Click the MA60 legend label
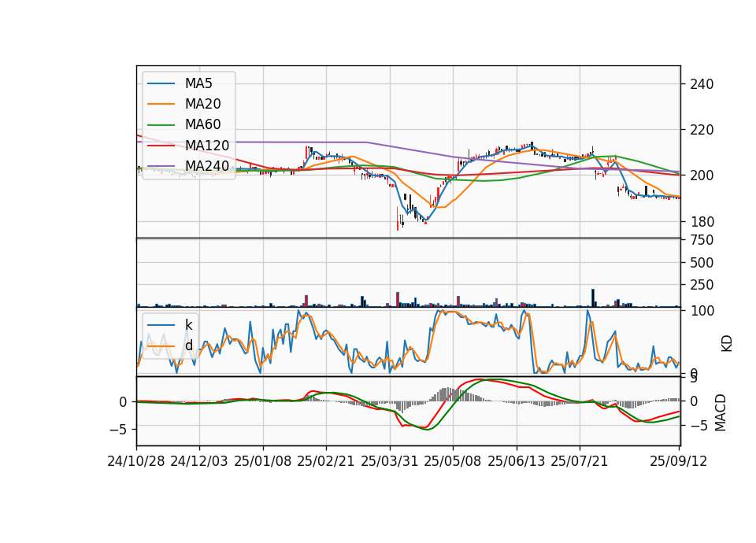Screen dimensions: 756x543 point(202,124)
